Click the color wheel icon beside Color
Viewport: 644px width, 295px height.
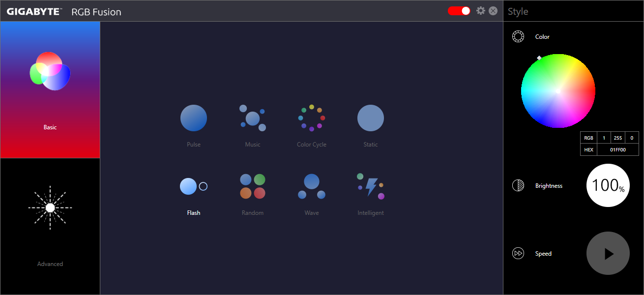[x=518, y=37]
